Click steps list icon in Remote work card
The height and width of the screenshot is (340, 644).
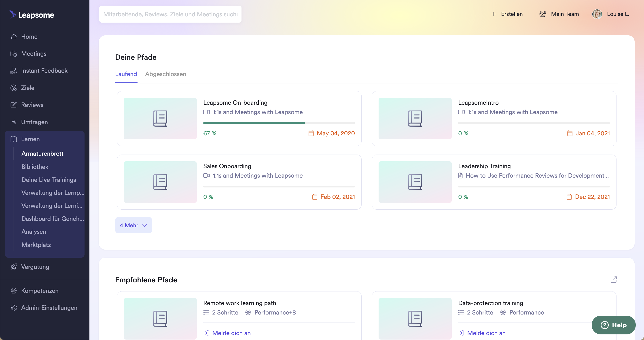(x=206, y=312)
